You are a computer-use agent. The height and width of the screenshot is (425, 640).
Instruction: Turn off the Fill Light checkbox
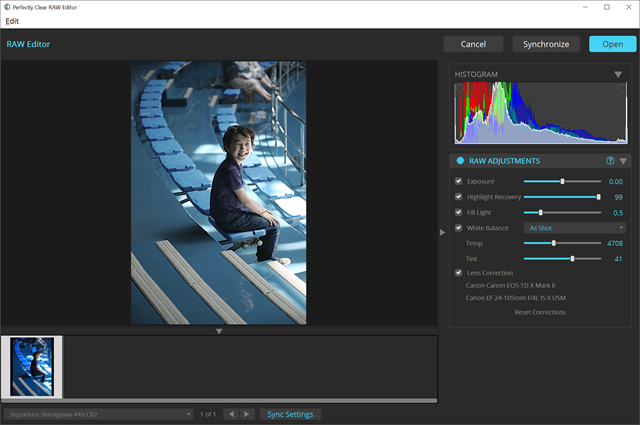click(x=459, y=212)
